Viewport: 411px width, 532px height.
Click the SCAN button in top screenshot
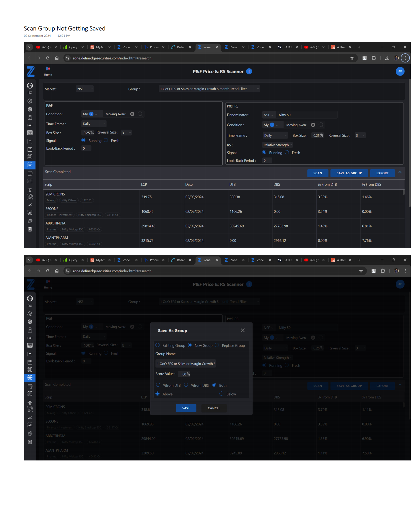318,173
